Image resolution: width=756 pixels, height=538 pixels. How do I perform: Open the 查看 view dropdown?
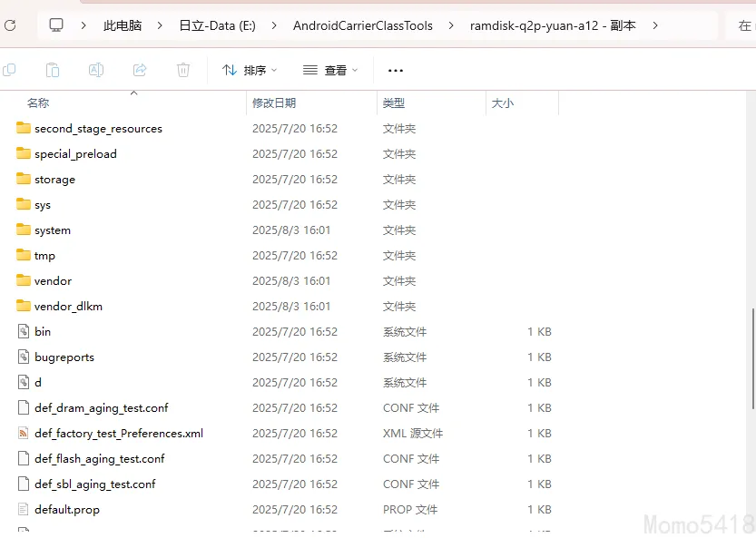point(330,70)
